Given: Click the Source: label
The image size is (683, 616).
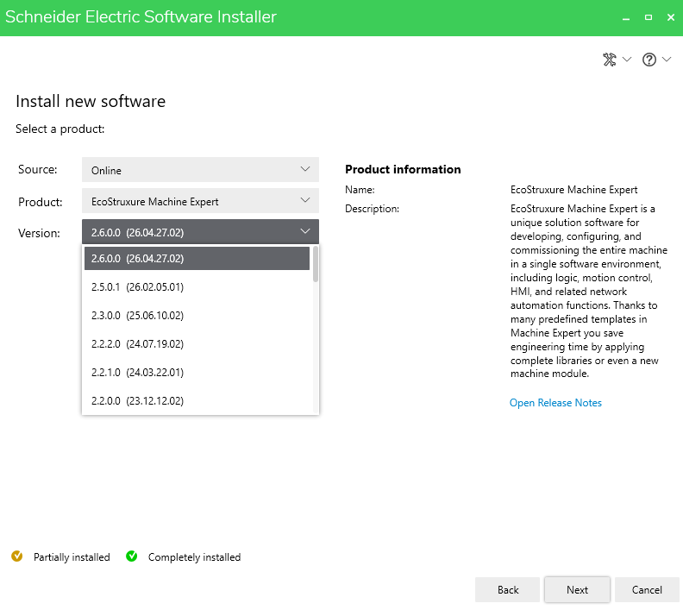Looking at the screenshot, I should click(37, 169).
